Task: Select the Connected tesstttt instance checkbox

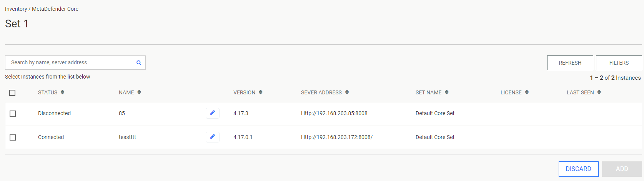Action: 13,137
